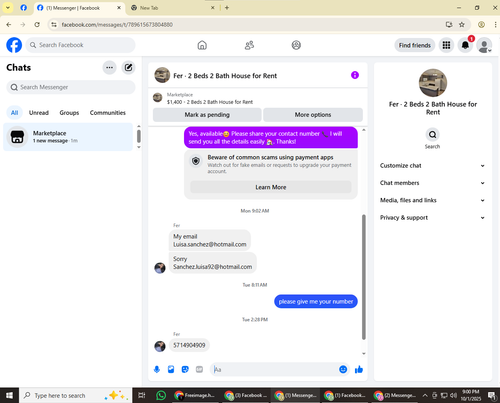Click Learn More on scam warning
The image size is (500, 403).
click(271, 187)
